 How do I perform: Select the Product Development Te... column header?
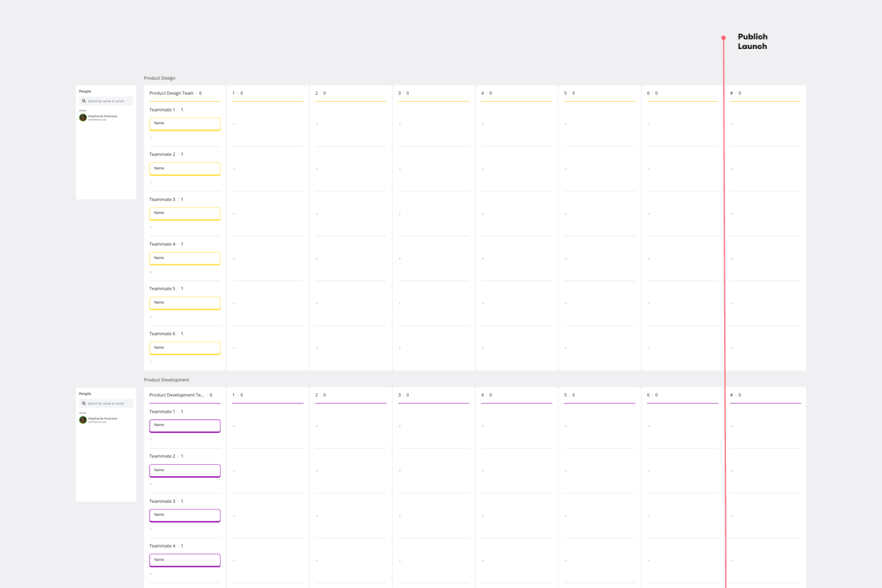click(x=176, y=395)
